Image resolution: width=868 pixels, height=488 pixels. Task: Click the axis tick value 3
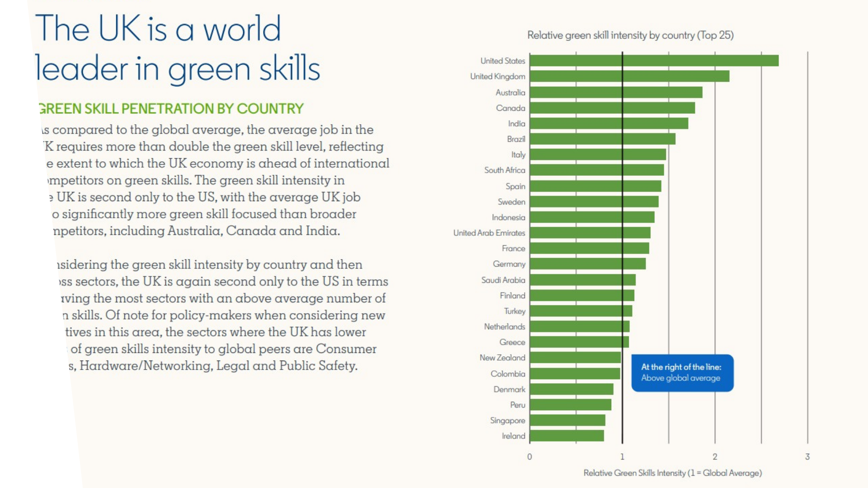pos(807,457)
